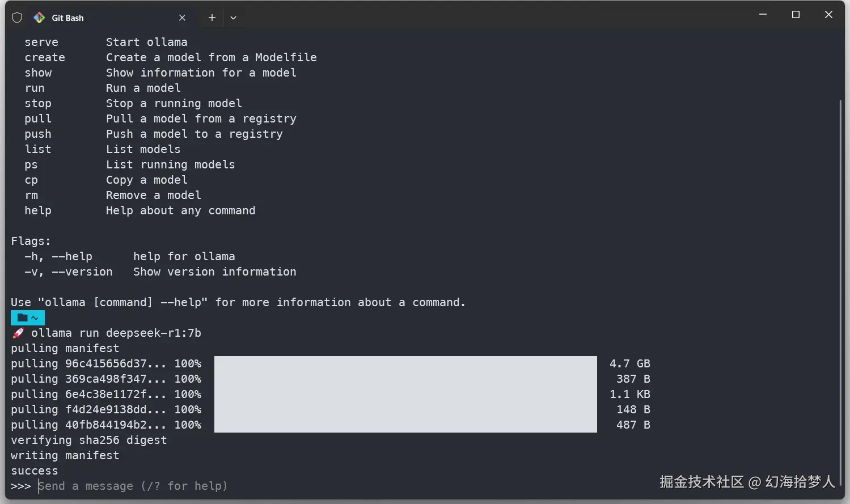Close the Git Bash tab
The width and height of the screenshot is (850, 504).
coord(182,18)
